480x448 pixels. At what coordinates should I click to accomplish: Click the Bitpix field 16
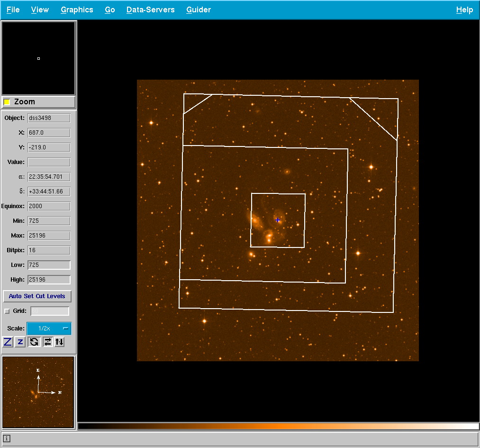tap(49, 250)
